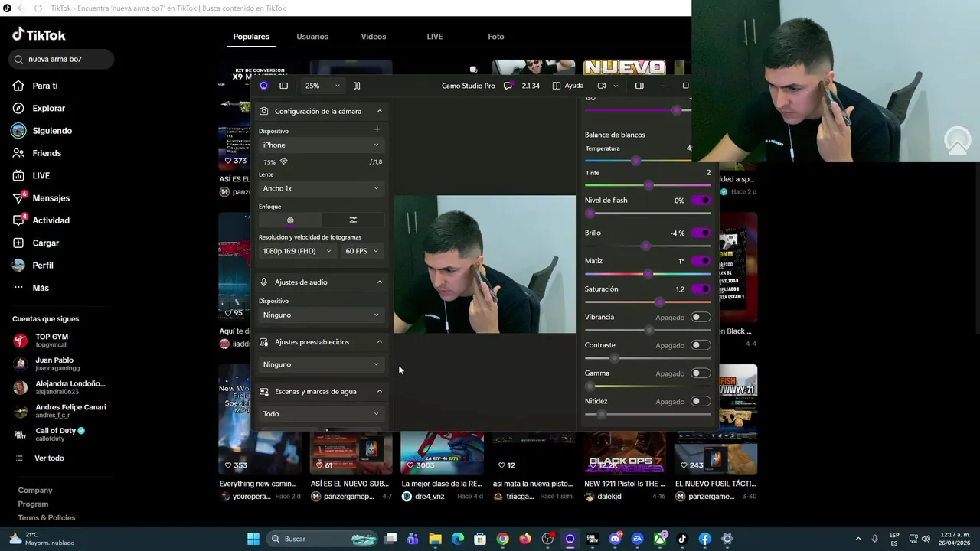Open the audio Dispositivo Ninguno dropdown
Image resolution: width=980 pixels, height=551 pixels.
coord(321,315)
